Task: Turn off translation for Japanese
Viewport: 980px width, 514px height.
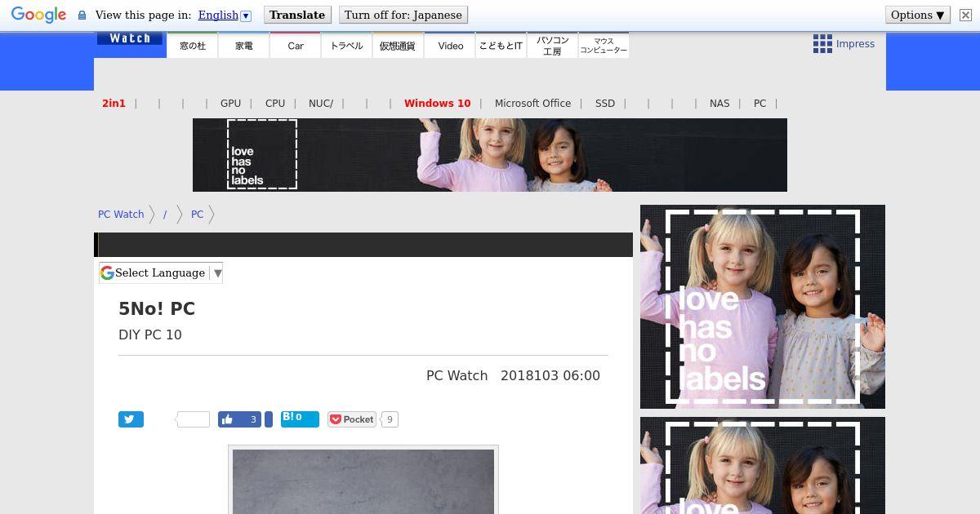Action: (x=403, y=15)
